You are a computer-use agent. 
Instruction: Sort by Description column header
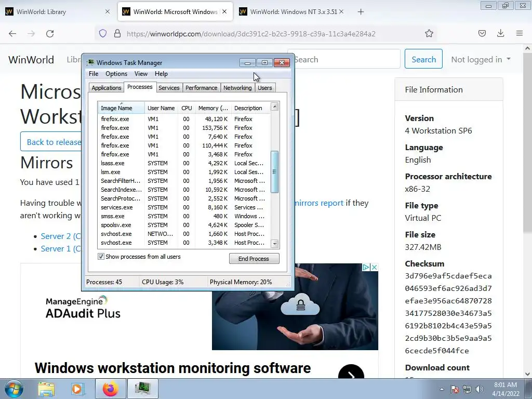pyautogui.click(x=251, y=108)
